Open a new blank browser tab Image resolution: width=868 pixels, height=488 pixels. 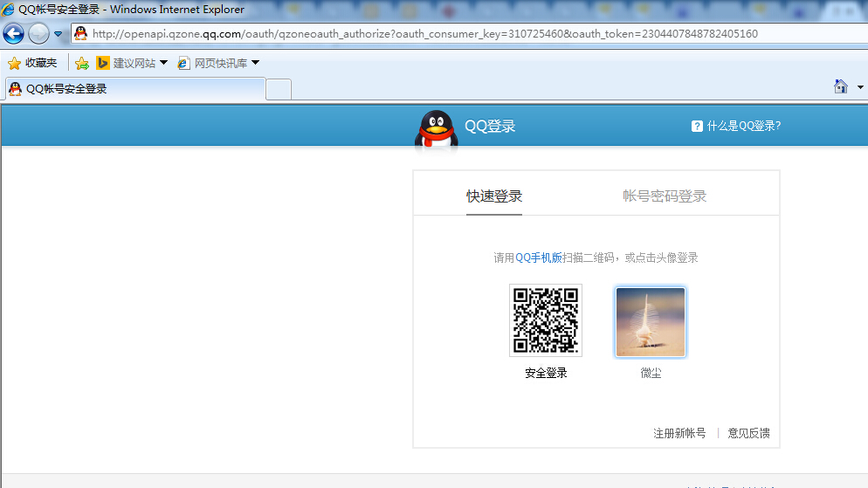click(x=279, y=88)
